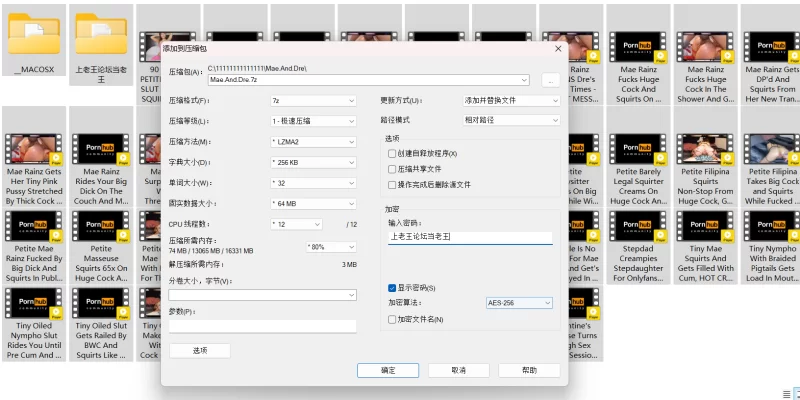The width and height of the screenshot is (800, 400).
Task: Uncheck 显示密码 checkbox
Action: coord(392,288)
